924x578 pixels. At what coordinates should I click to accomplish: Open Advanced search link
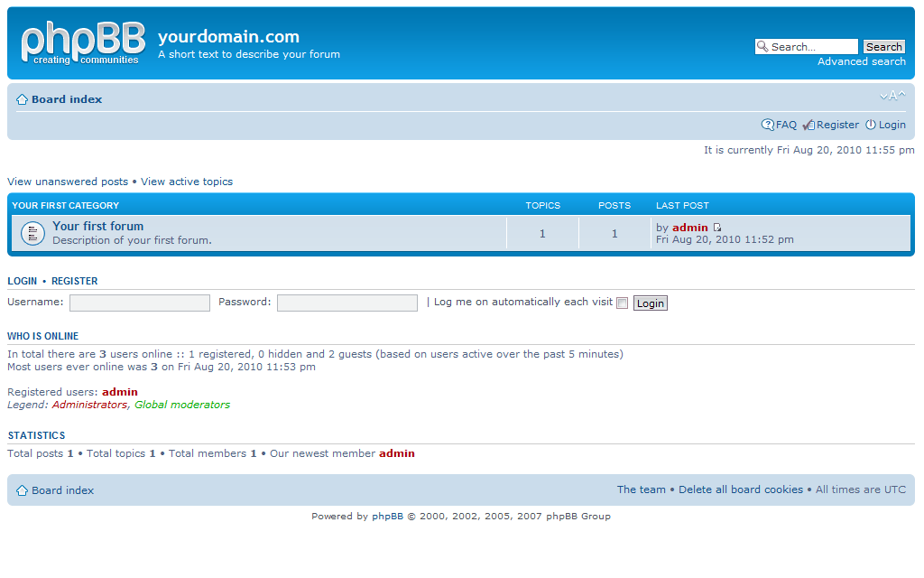(861, 61)
